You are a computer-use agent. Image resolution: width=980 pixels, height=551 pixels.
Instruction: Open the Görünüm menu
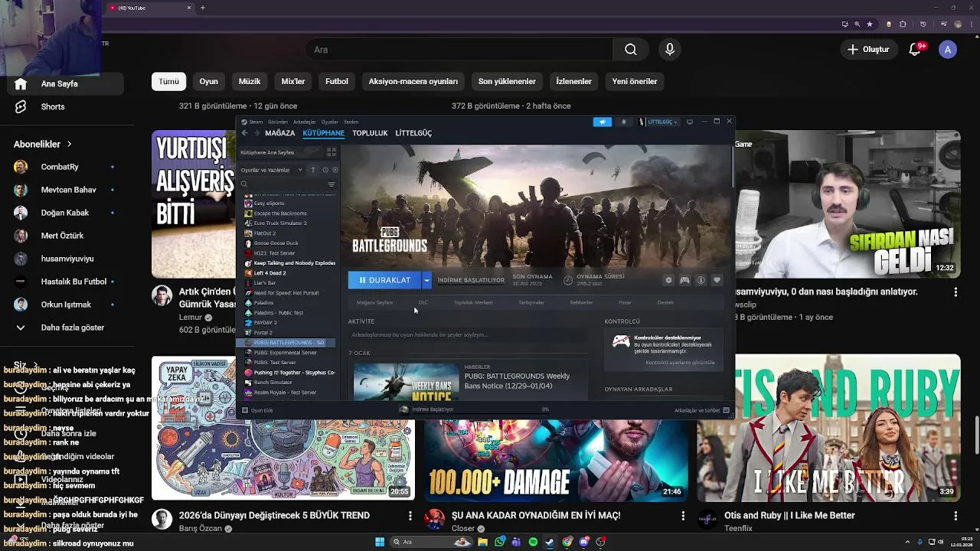[278, 122]
